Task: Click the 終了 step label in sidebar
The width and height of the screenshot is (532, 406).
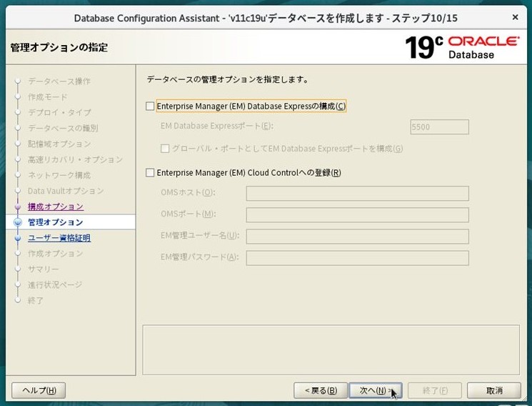Action: pos(35,300)
